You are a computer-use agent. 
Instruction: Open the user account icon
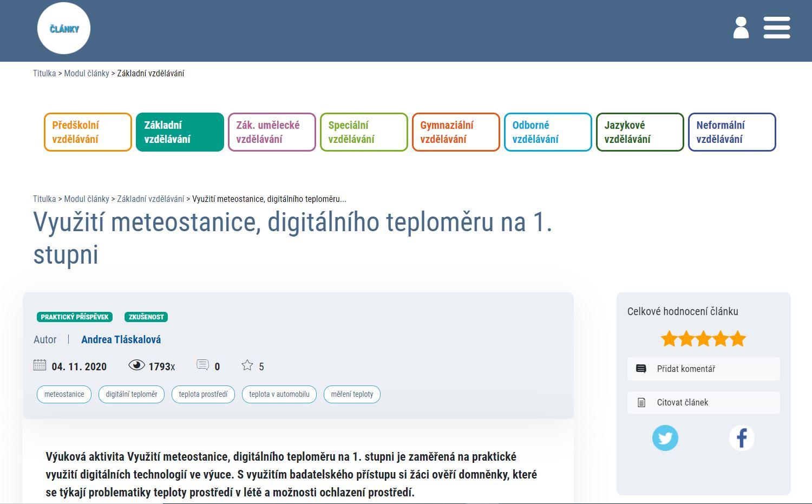pos(741,28)
